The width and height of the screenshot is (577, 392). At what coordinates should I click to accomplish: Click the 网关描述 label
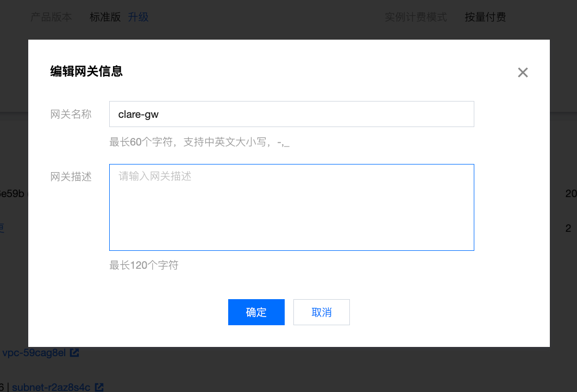point(71,177)
